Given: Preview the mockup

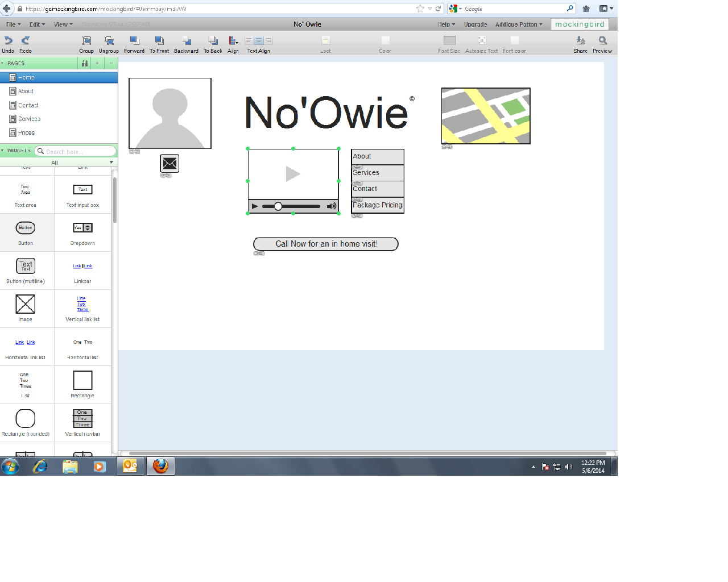Looking at the screenshot, I should pyautogui.click(x=602, y=44).
